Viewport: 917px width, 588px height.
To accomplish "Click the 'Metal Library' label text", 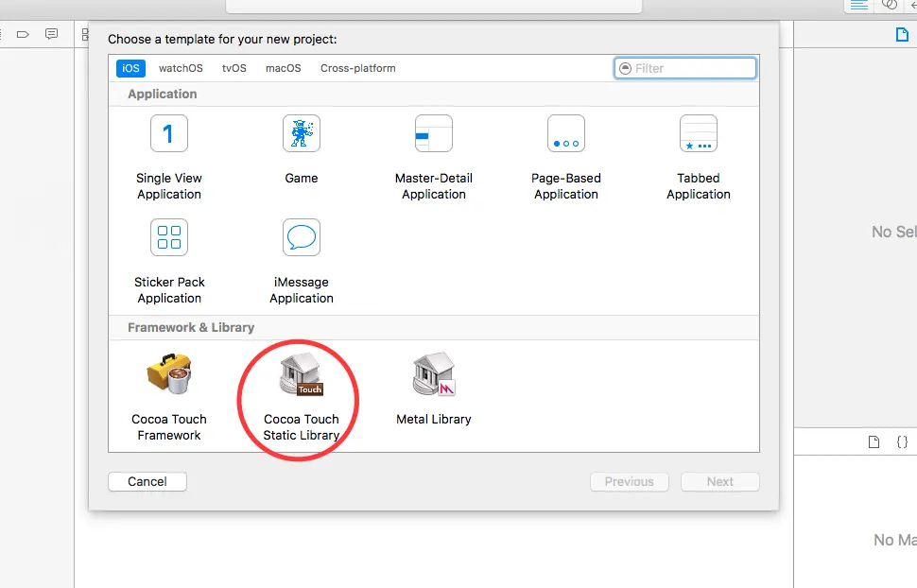I will pos(433,420).
